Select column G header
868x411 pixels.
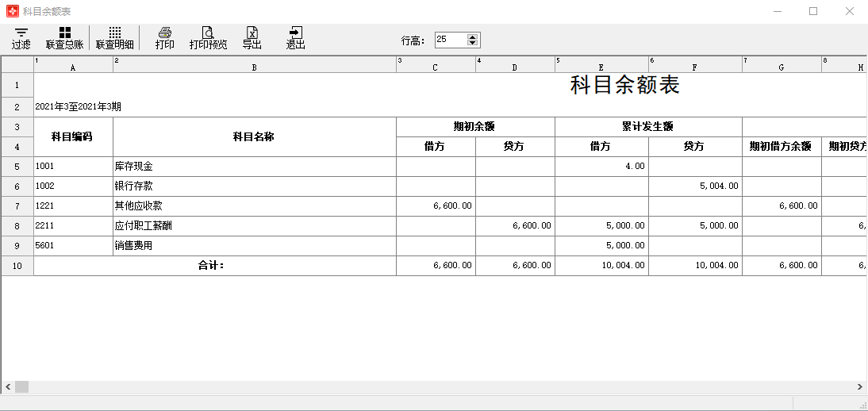point(781,64)
